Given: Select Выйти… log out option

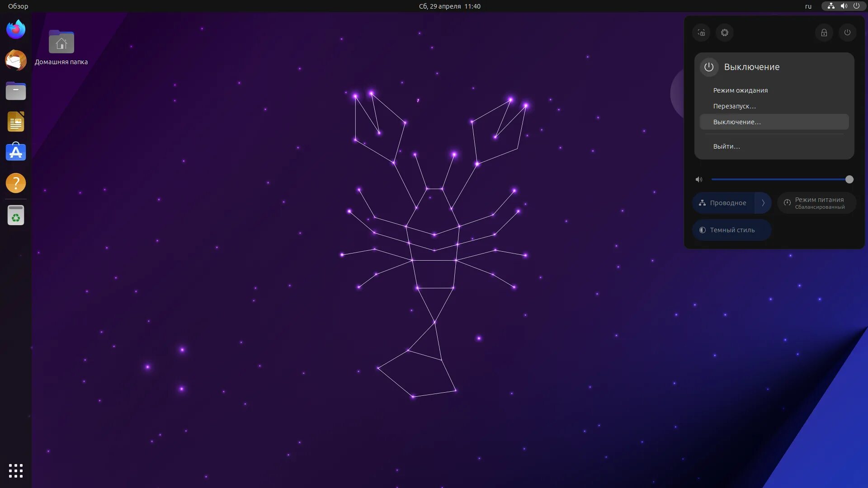Looking at the screenshot, I should 774,146.
